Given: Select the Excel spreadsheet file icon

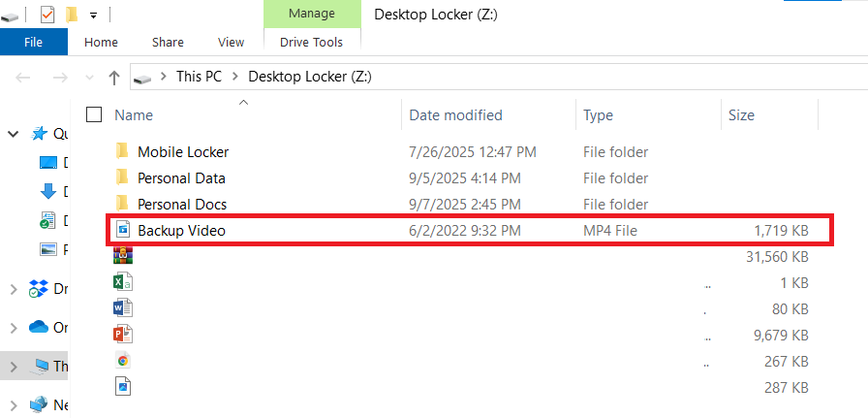Looking at the screenshot, I should [123, 282].
